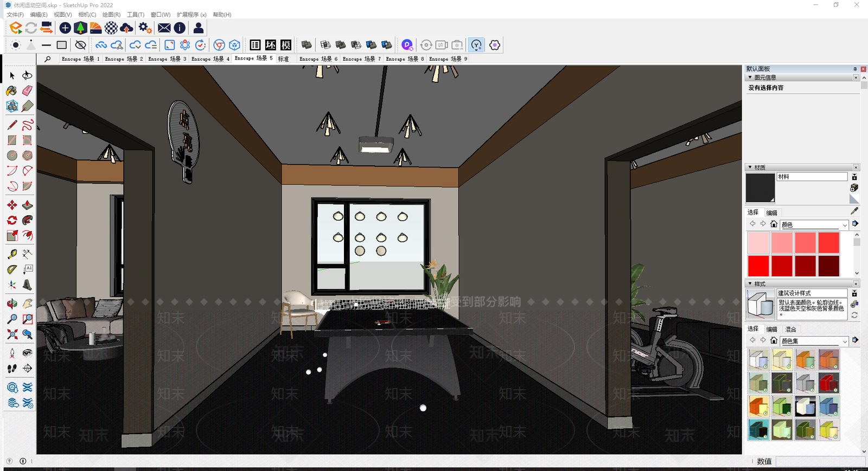Collapse the 图元信息 panel
Screen dimensions: 868x471
point(750,78)
